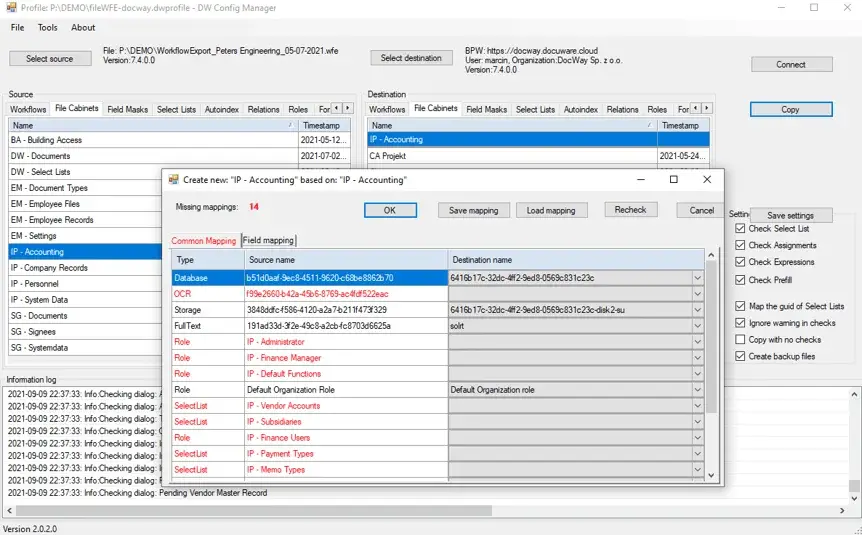Screen dimensions: 862x535
Task: Open IP - Finance Manager destination dropdown
Action: [x=697, y=357]
